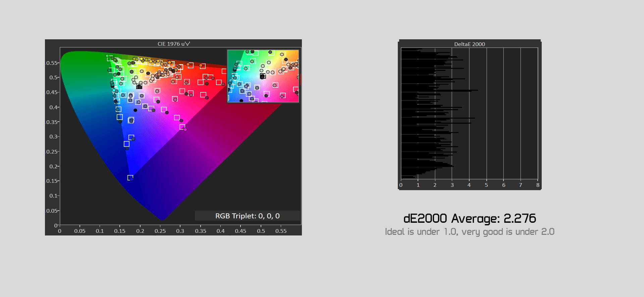Click the 8 tick label on the DeltaE axis
The width and height of the screenshot is (644, 297).
[x=538, y=185]
